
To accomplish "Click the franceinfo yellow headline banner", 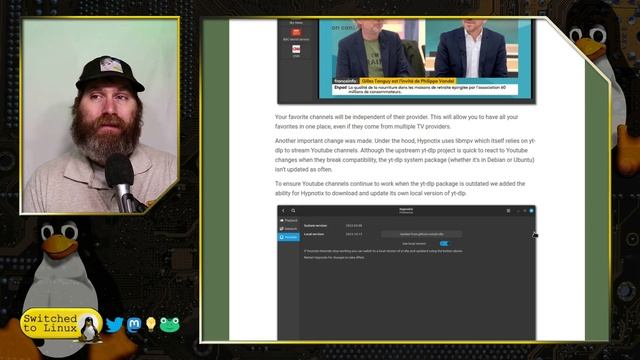I will pos(408,81).
